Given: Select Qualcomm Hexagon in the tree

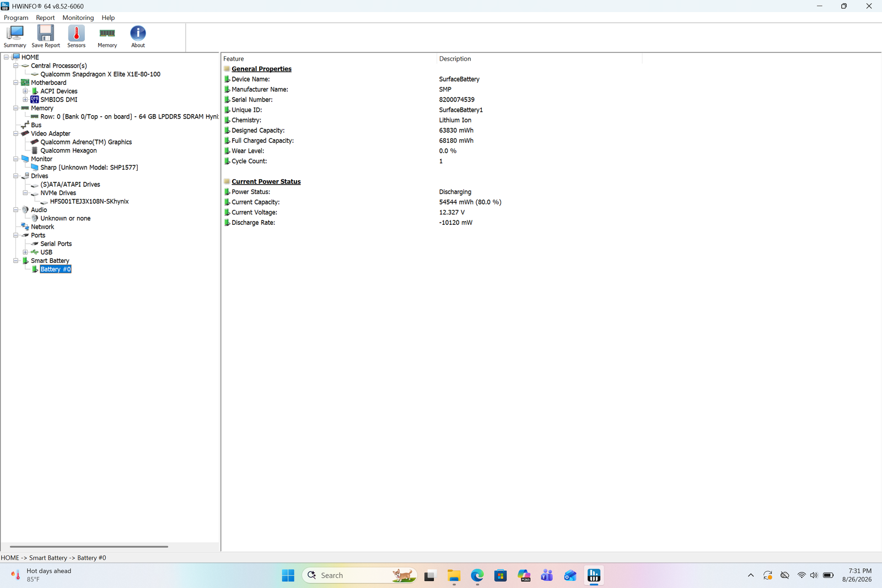Looking at the screenshot, I should [68, 150].
